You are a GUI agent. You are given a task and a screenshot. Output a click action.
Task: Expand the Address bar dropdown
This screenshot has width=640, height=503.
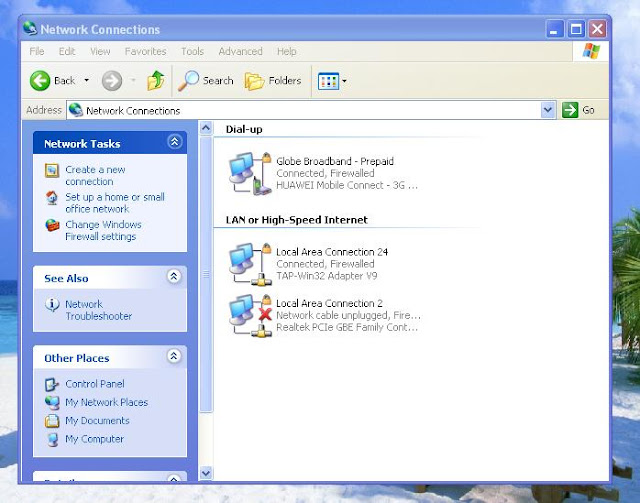pos(548,110)
